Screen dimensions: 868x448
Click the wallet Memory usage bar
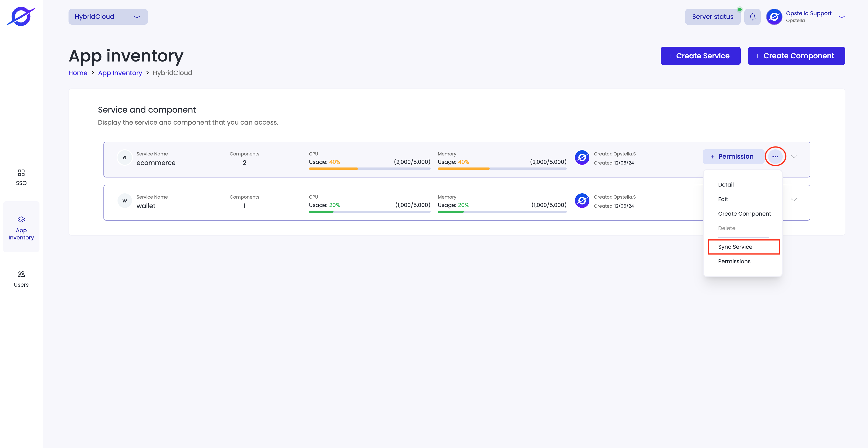pyautogui.click(x=502, y=212)
